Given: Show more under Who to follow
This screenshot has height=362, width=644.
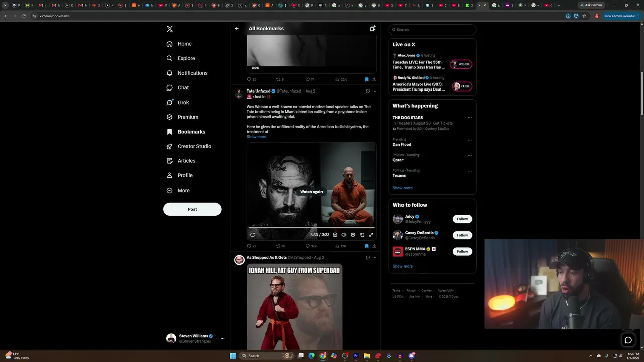Looking at the screenshot, I should (403, 266).
